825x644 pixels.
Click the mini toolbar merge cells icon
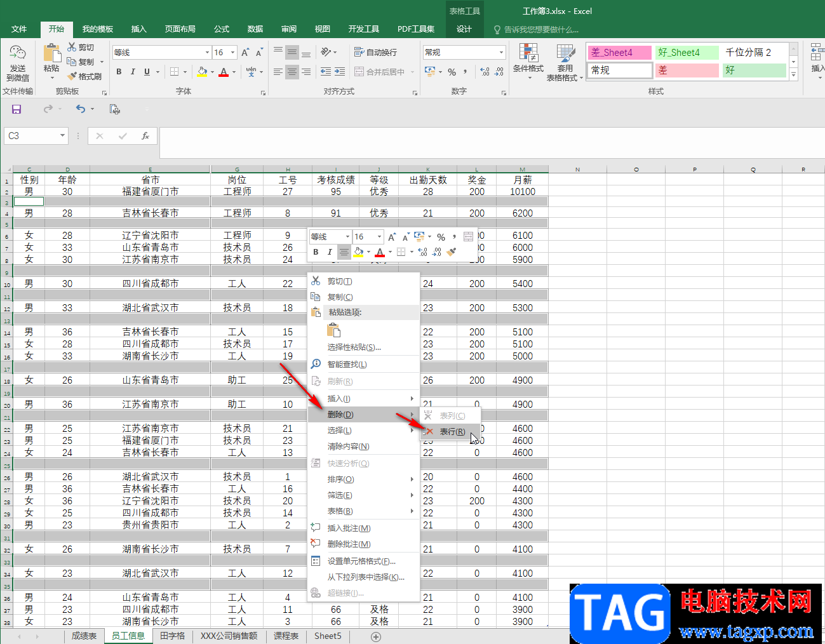pyautogui.click(x=468, y=236)
